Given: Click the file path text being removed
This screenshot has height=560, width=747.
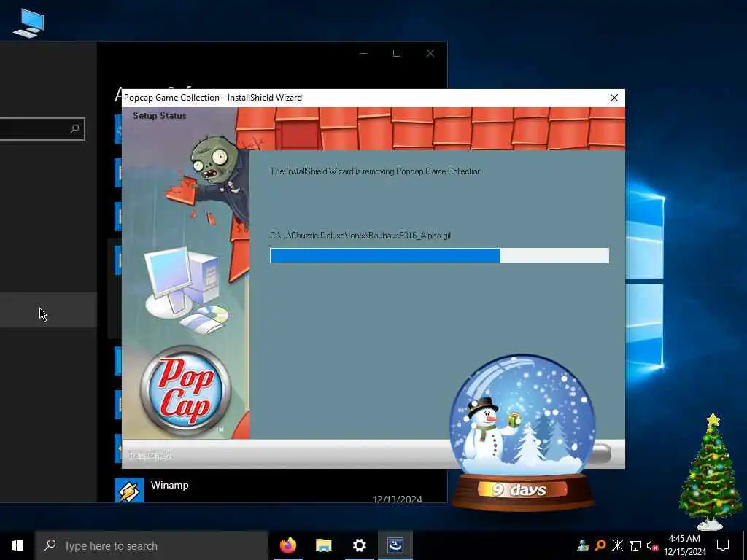Looking at the screenshot, I should [x=360, y=236].
